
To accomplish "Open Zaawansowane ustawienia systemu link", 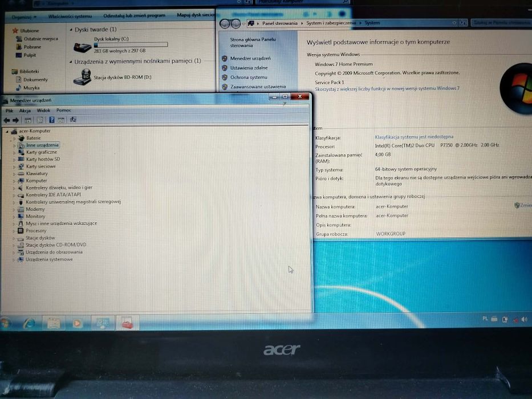I will pyautogui.click(x=258, y=87).
